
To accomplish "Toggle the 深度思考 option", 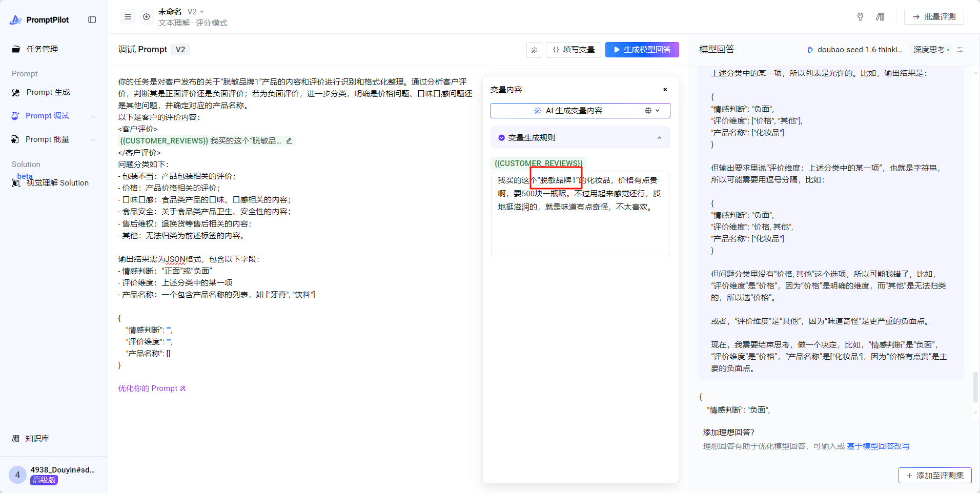I will [931, 50].
